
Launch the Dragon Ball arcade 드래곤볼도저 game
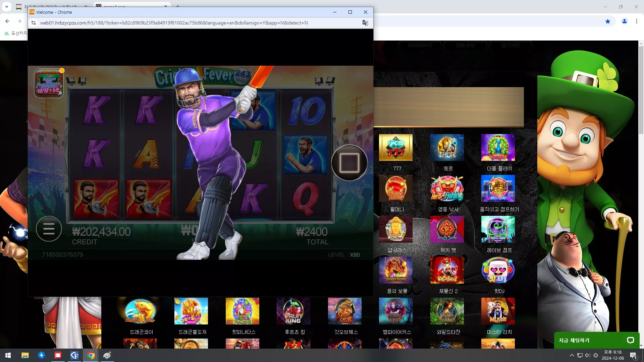[191, 311]
